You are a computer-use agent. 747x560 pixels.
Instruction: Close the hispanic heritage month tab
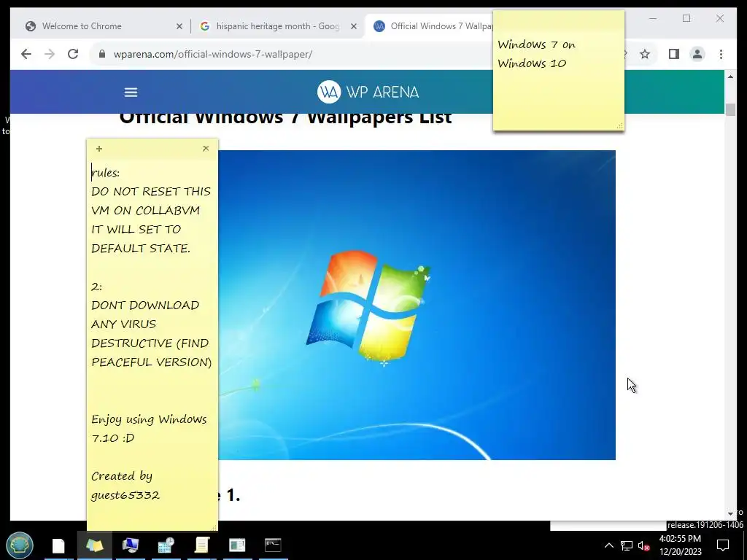click(354, 26)
